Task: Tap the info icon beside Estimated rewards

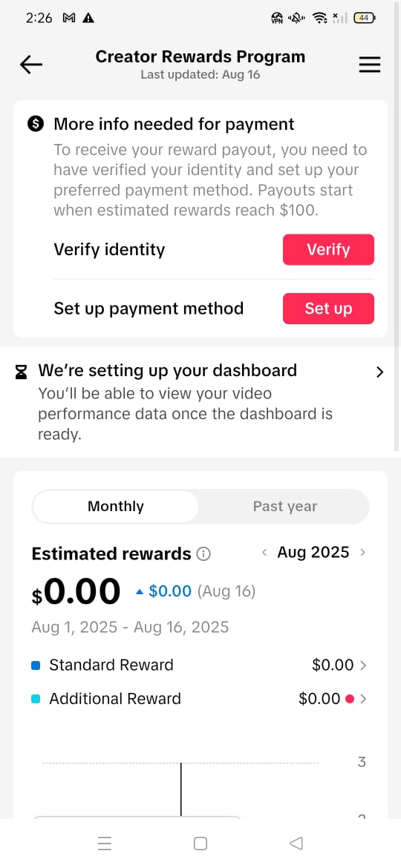Action: [203, 553]
